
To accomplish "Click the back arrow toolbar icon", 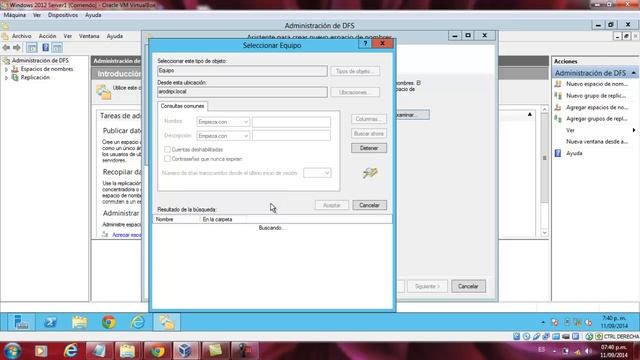I will point(6,48).
